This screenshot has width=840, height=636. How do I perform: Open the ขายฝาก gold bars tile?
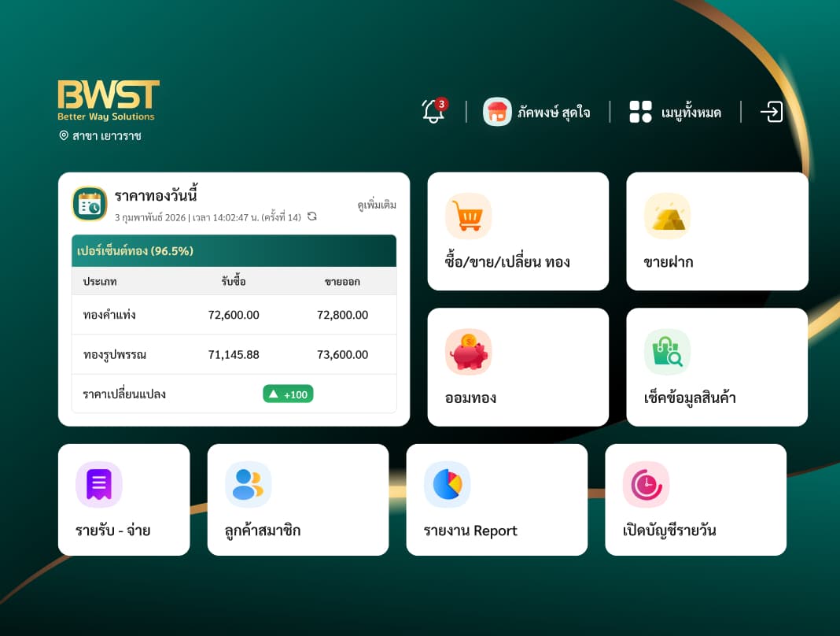pos(717,231)
